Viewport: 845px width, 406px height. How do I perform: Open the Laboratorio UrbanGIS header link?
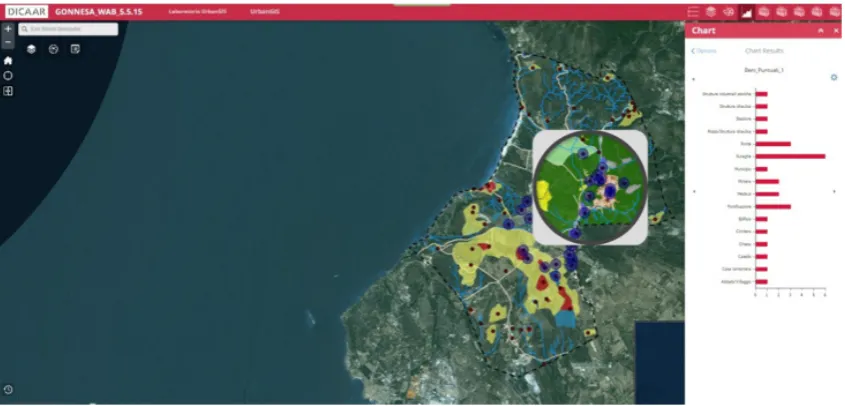coord(196,12)
